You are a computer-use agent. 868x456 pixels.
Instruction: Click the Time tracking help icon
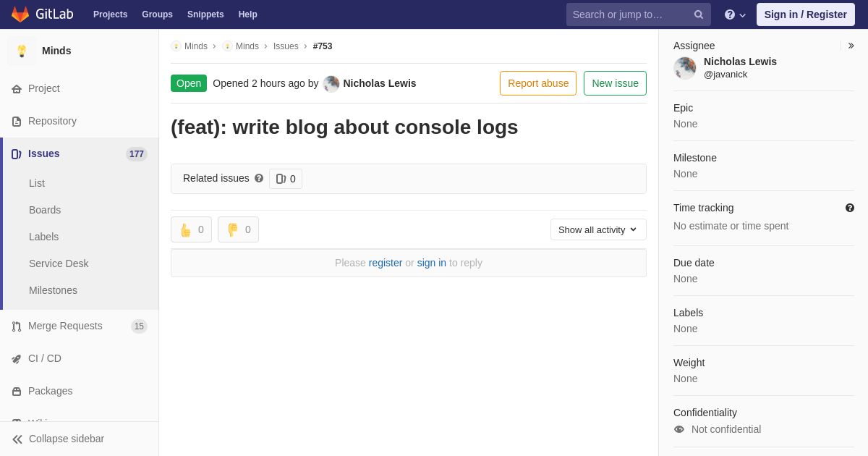(x=850, y=208)
